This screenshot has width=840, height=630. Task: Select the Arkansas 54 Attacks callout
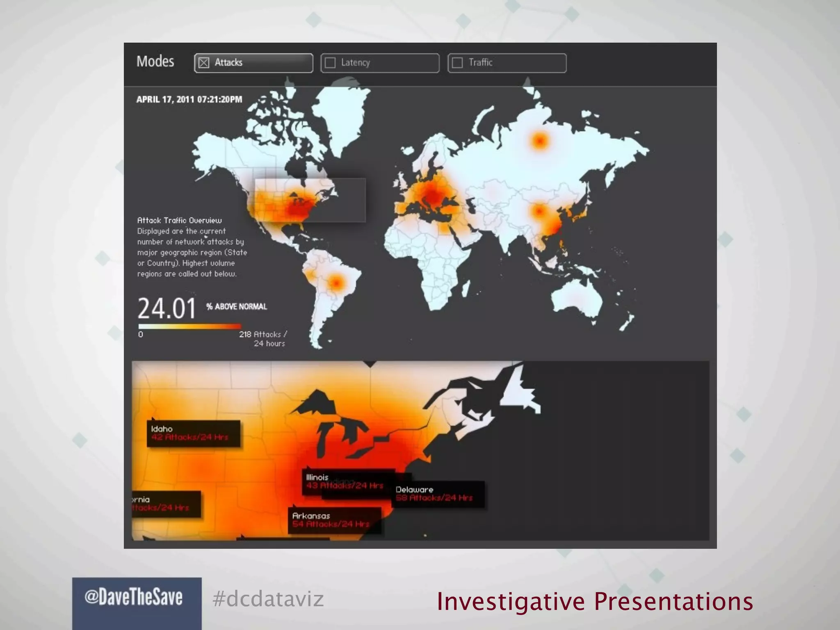tap(335, 520)
